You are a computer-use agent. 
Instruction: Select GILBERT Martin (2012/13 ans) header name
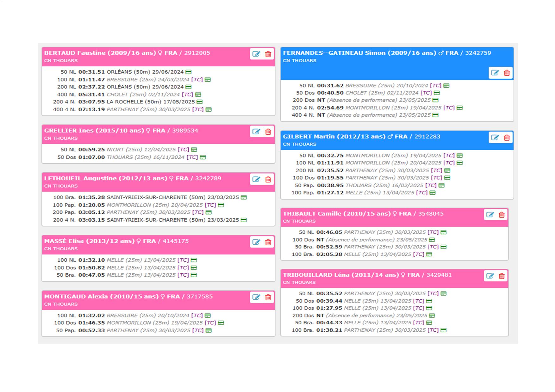[334, 137]
